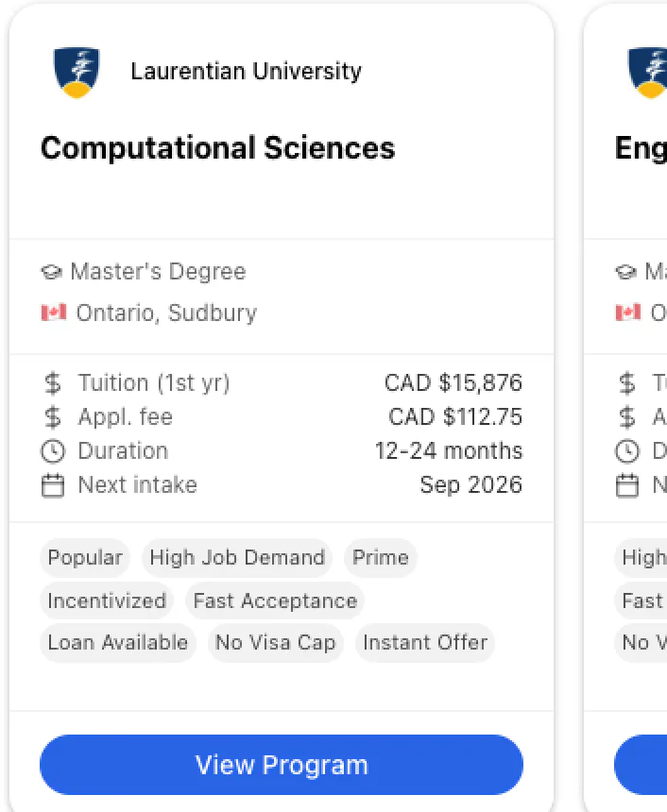Select the clock icon for Duration
This screenshot has height=812, width=667.
pyautogui.click(x=53, y=450)
